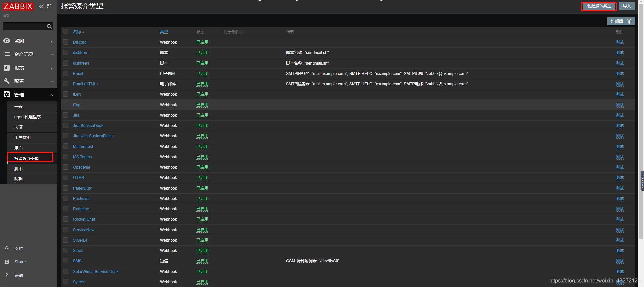The image size is (644, 287).
Task: Check the SysAid row checkbox
Action: click(66, 282)
